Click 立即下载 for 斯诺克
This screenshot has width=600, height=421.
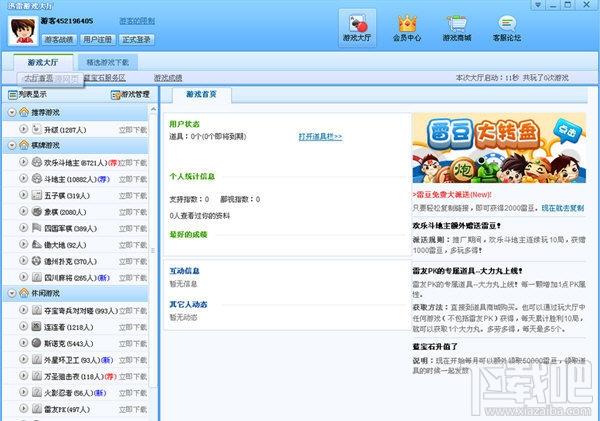click(x=133, y=344)
